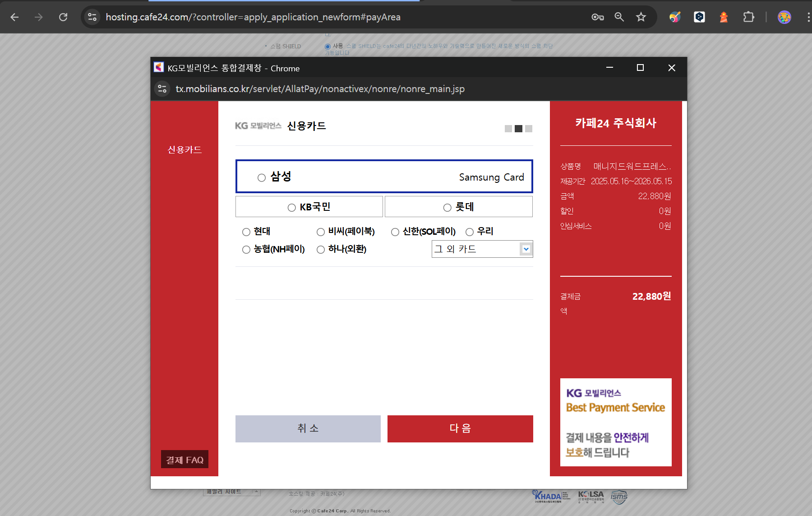The image size is (812, 516).
Task: Click the KG 모빌리언스 logo in the header
Action: click(258, 126)
